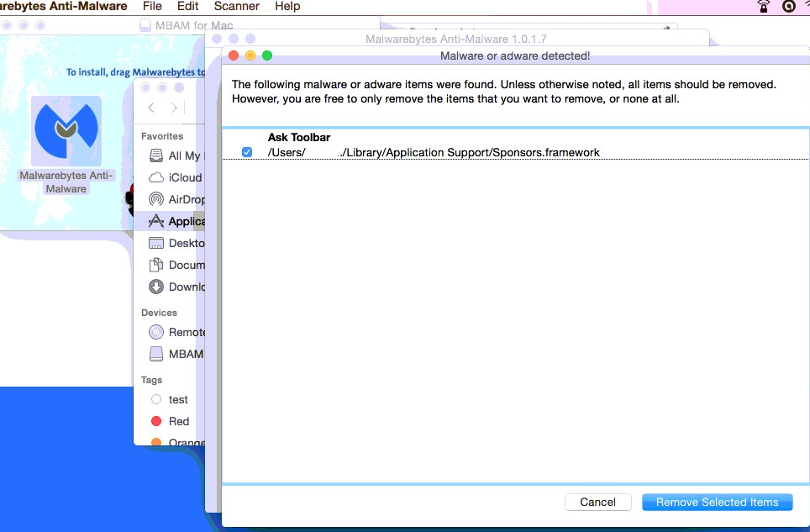The image size is (810, 532).
Task: Click the Finder forward arrow
Action: coord(174,108)
